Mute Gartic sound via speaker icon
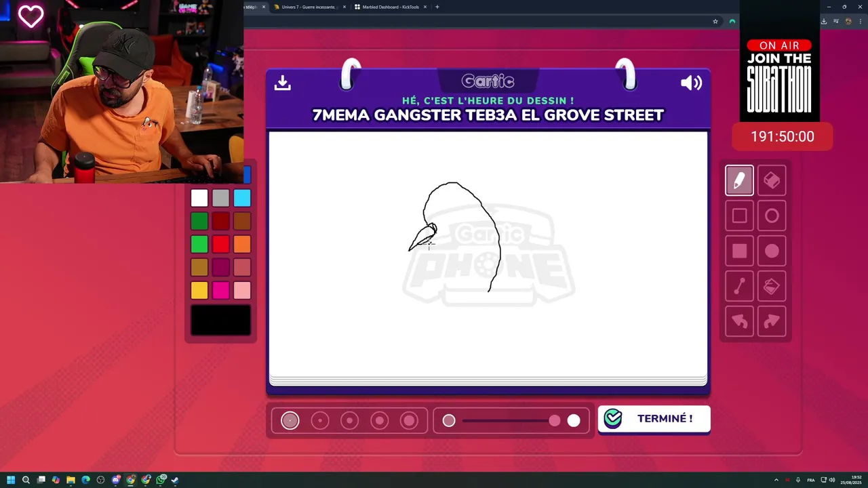The height and width of the screenshot is (488, 868). tap(691, 83)
